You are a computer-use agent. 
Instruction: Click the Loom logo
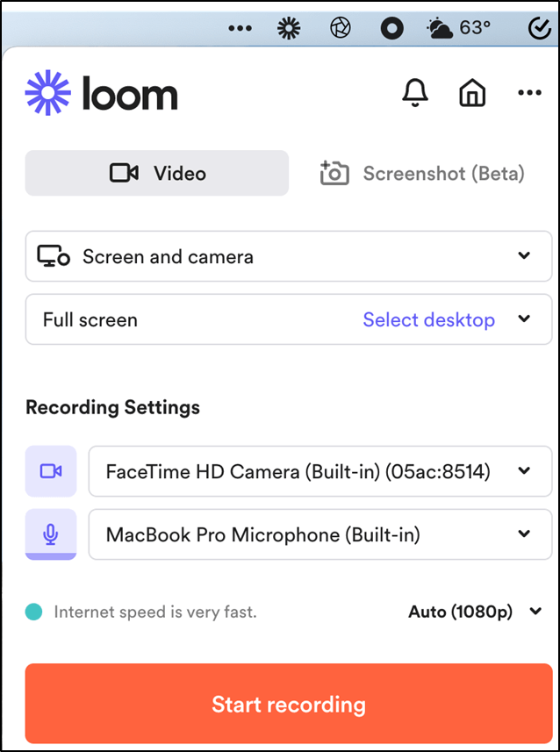[102, 94]
